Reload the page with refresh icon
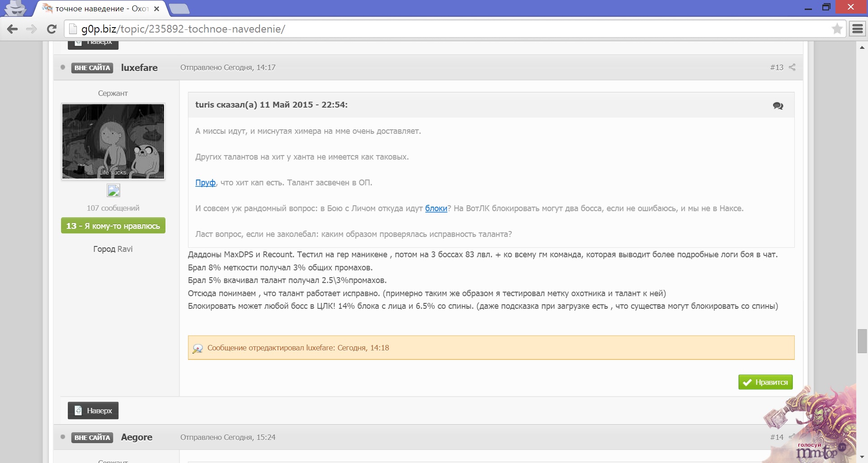Viewport: 868px width, 463px height. click(52, 29)
